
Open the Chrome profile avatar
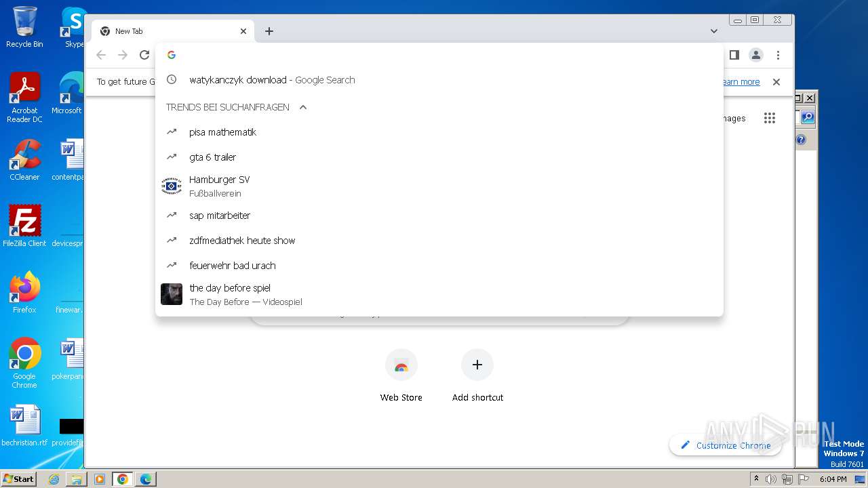coord(756,55)
